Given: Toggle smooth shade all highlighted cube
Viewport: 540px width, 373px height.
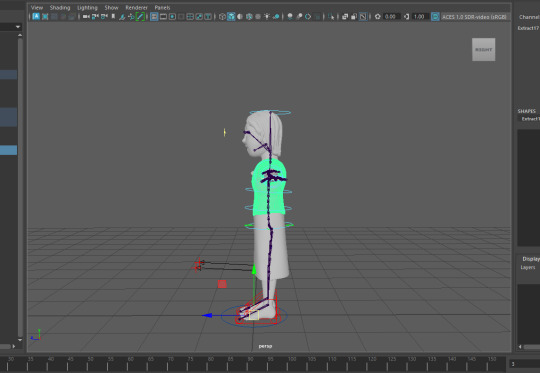Looking at the screenshot, I should pos(231,17).
